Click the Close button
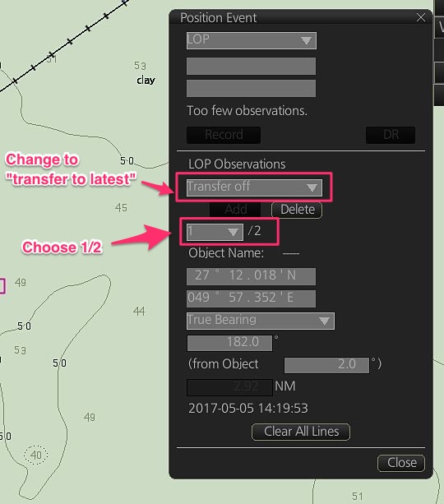The height and width of the screenshot is (504, 444). (x=401, y=463)
